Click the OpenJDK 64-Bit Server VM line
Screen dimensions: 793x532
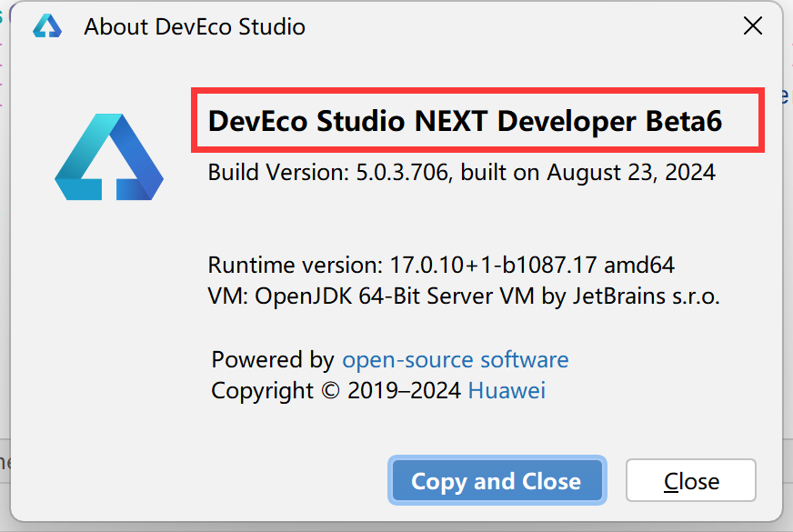pos(464,296)
